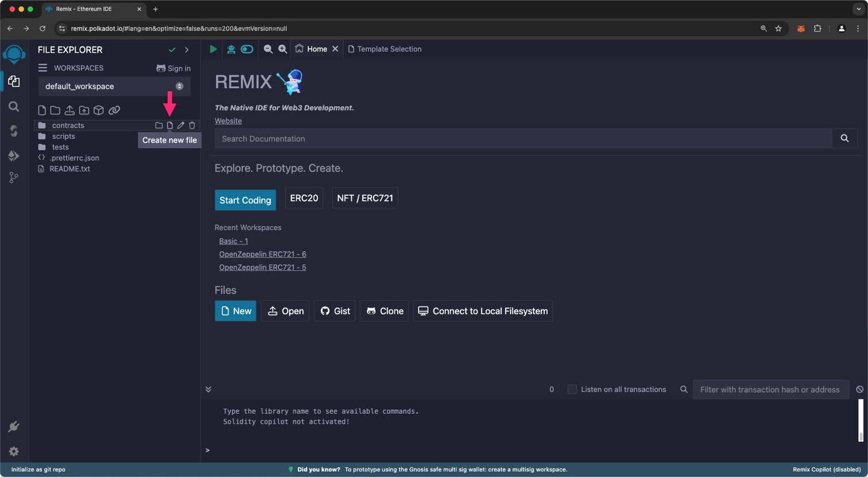868x477 pixels.
Task: Delete the contracts folder with trash icon
Action: pos(192,125)
